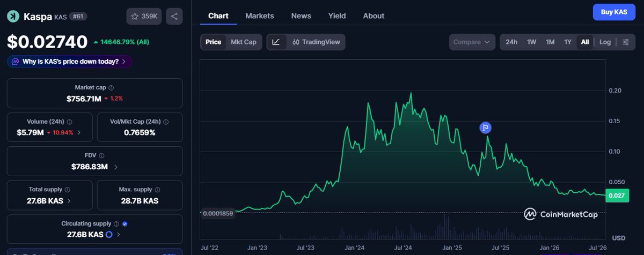
Task: Click the Max. supply info icon
Action: [157, 190]
